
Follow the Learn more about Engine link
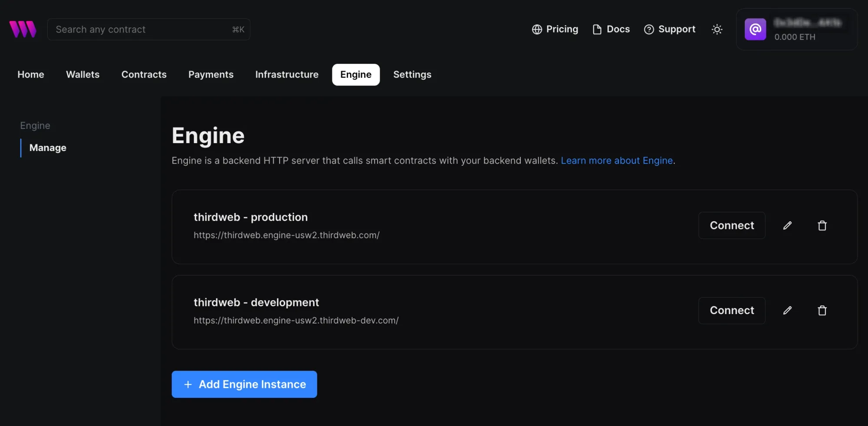[617, 161]
